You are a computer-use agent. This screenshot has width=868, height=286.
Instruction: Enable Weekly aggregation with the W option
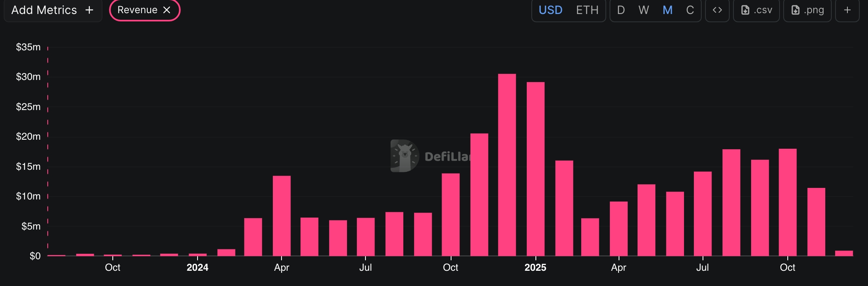[643, 10]
